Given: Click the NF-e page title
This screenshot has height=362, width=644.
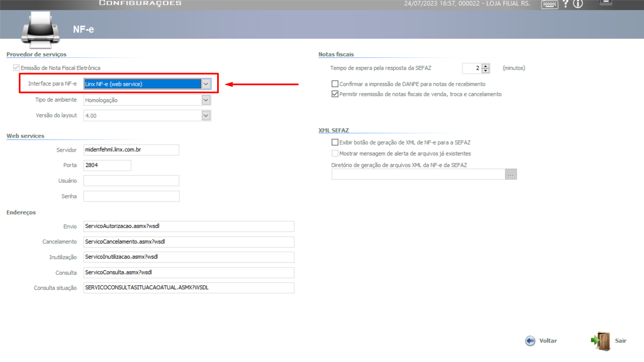Looking at the screenshot, I should [x=84, y=30].
